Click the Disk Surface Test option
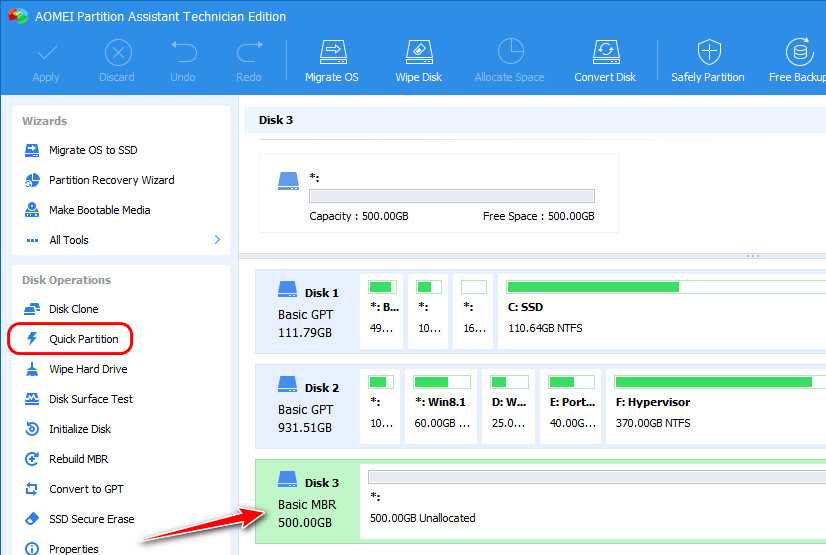 point(91,399)
